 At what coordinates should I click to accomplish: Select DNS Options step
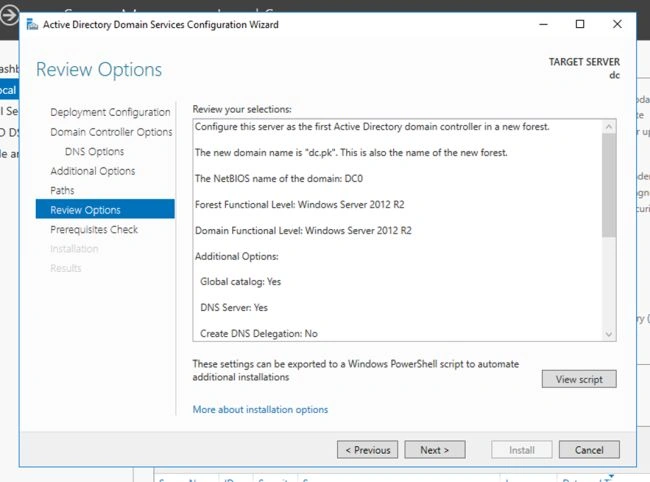pos(94,151)
